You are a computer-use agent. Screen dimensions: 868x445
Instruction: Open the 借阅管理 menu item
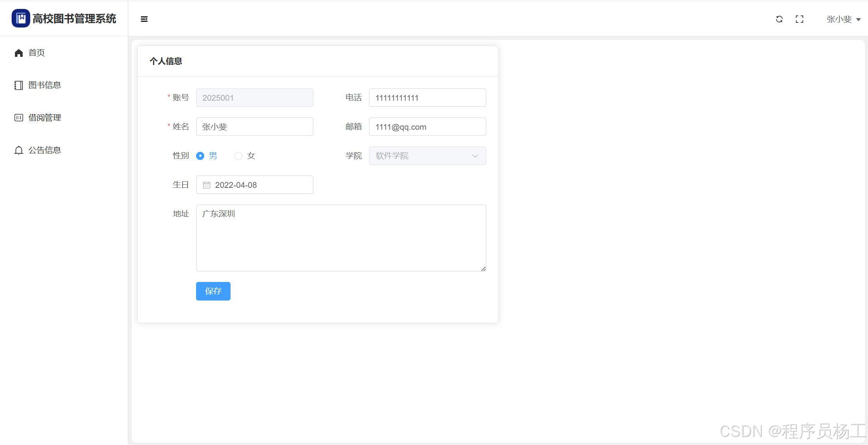pos(45,118)
